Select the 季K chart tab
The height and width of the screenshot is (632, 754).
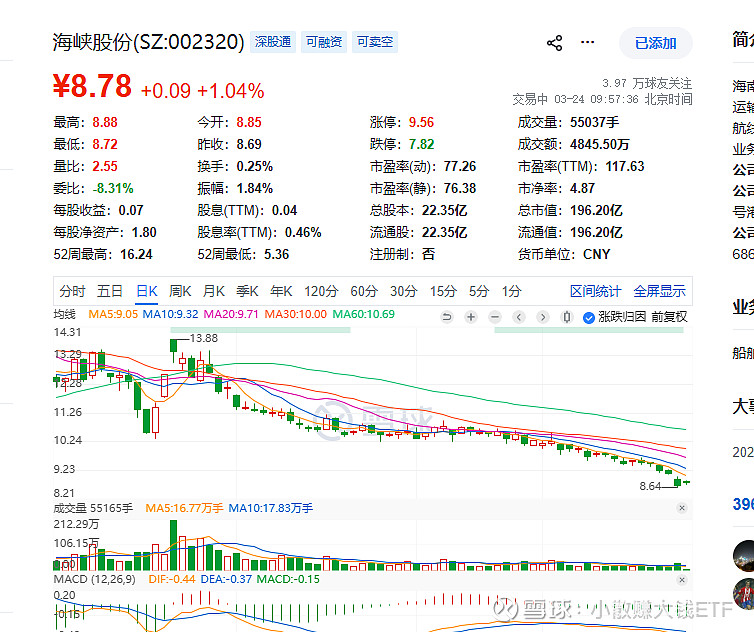(x=248, y=291)
